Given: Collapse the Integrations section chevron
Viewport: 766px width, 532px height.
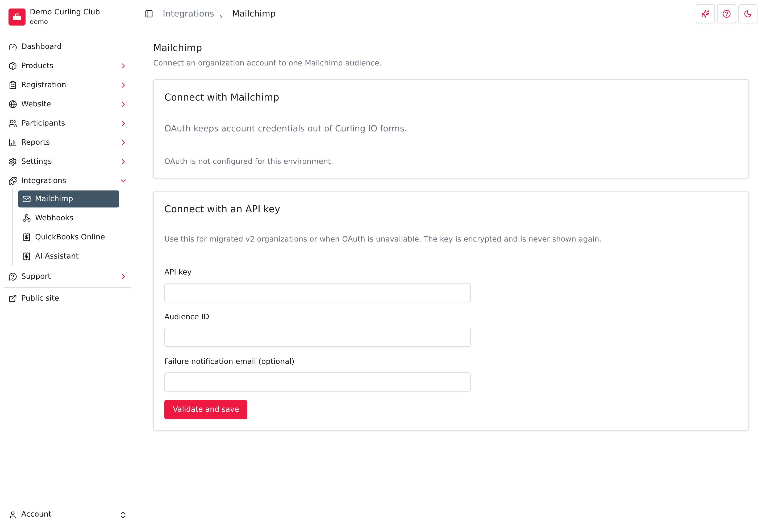Looking at the screenshot, I should 123,181.
